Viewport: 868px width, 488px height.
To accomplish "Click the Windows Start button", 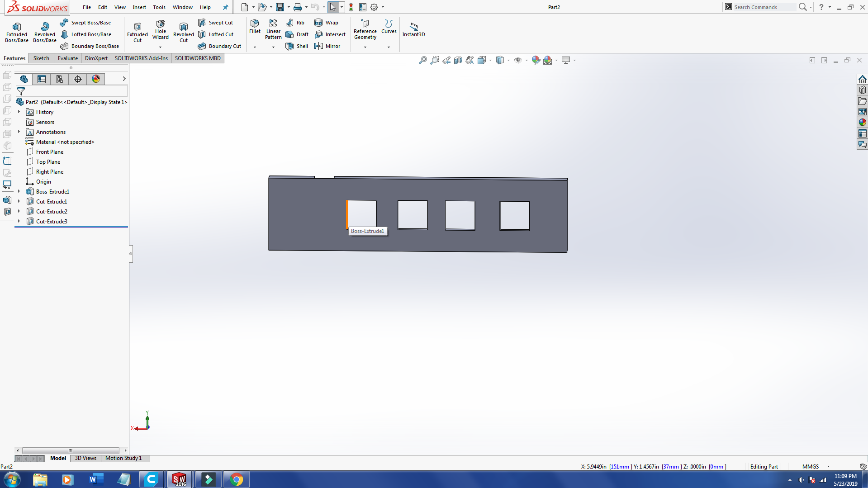I will coord(12,479).
